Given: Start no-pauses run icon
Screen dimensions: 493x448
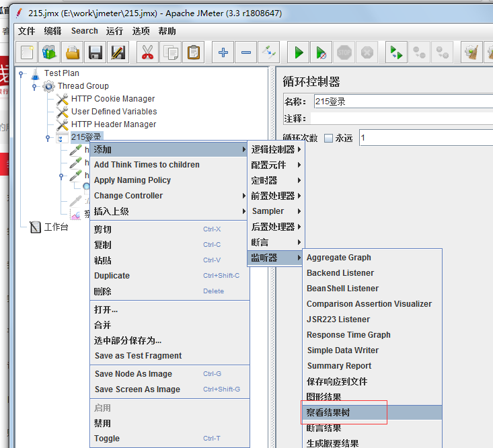Looking at the screenshot, I should click(x=321, y=52).
